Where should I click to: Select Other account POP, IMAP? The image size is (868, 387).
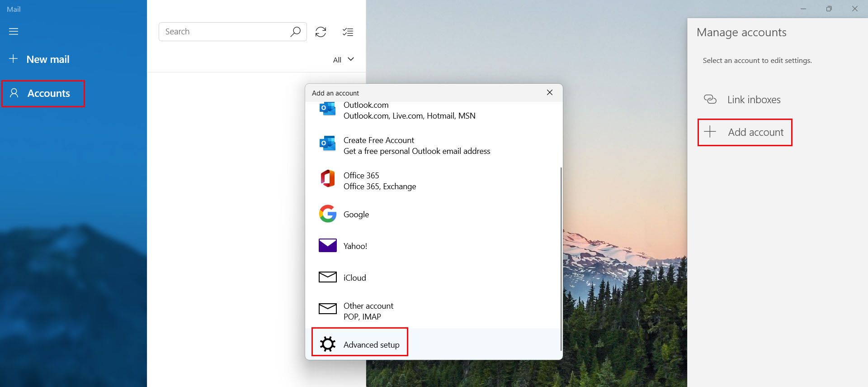(433, 311)
